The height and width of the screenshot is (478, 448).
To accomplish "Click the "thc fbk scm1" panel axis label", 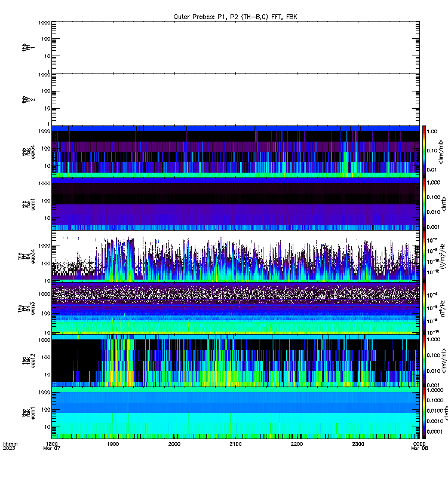I will [x=28, y=413].
